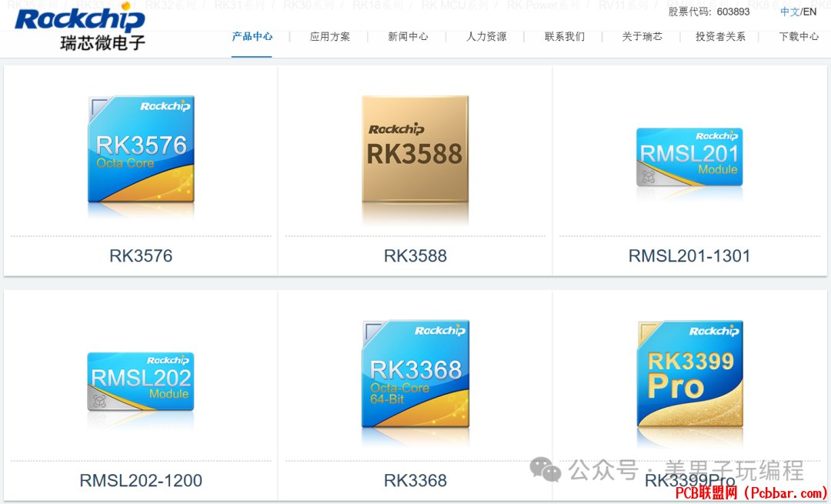The height and width of the screenshot is (504, 831).
Task: Open 联系我们 in the top navigation
Action: pos(565,37)
